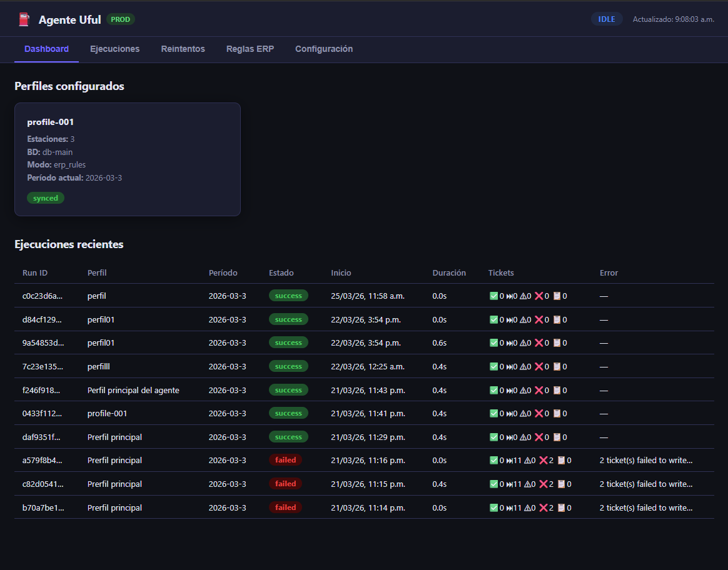Toggle the IDLE status indicator

[606, 19]
